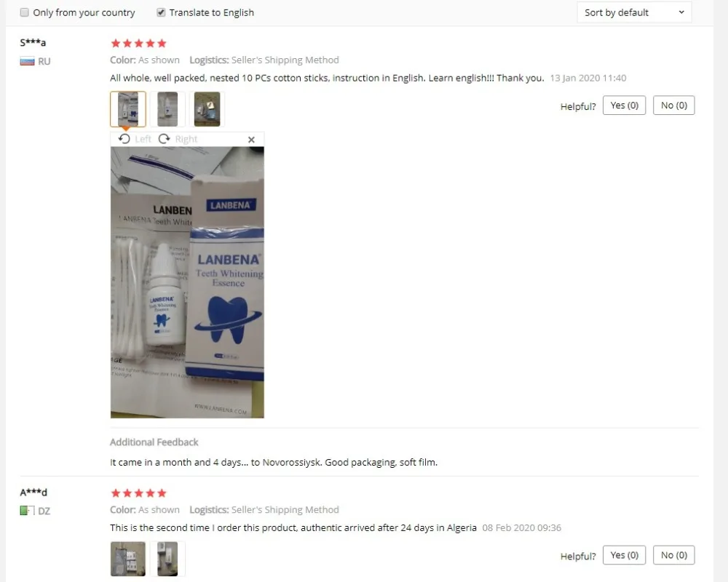Enable the Only from your country checkbox
Screen dimensions: 728x582
pyautogui.click(x=25, y=12)
